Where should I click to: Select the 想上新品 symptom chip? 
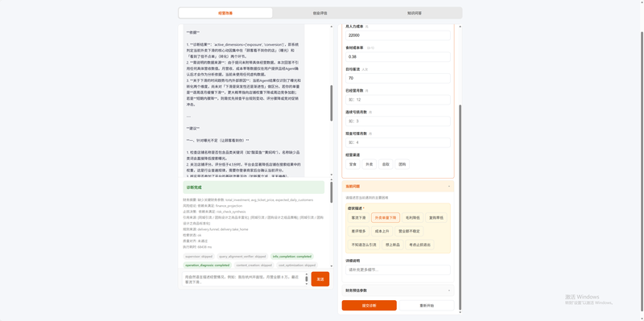click(x=392, y=245)
